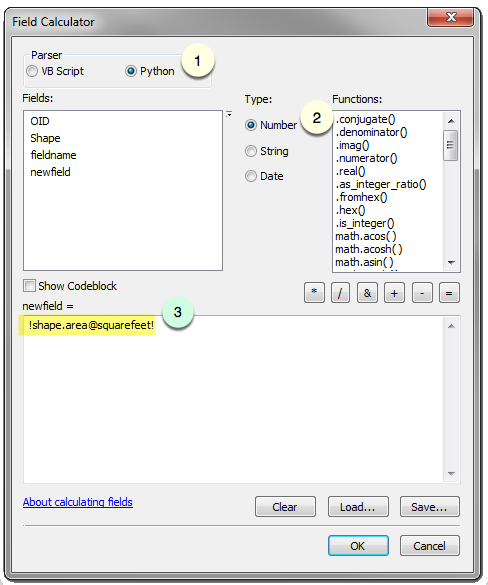
Task: Click the ampersand (&) operator button
Action: click(367, 293)
